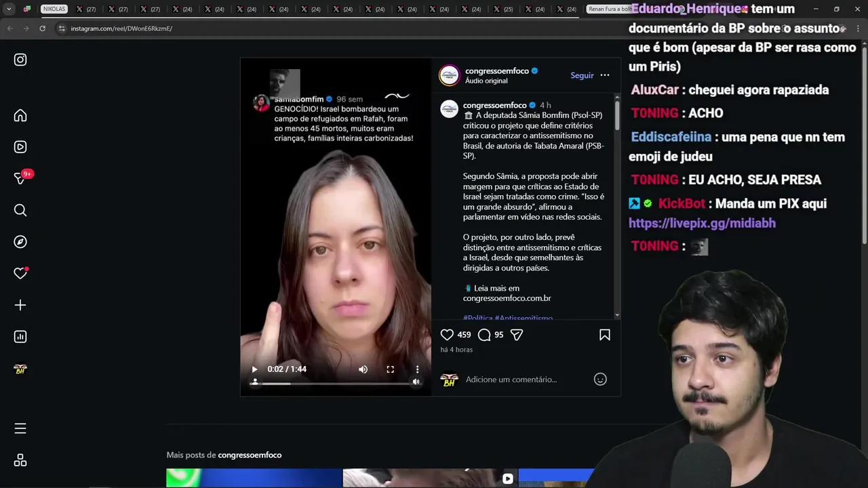The width and height of the screenshot is (868, 488).
Task: Open the Áudio original link
Action: click(x=486, y=81)
